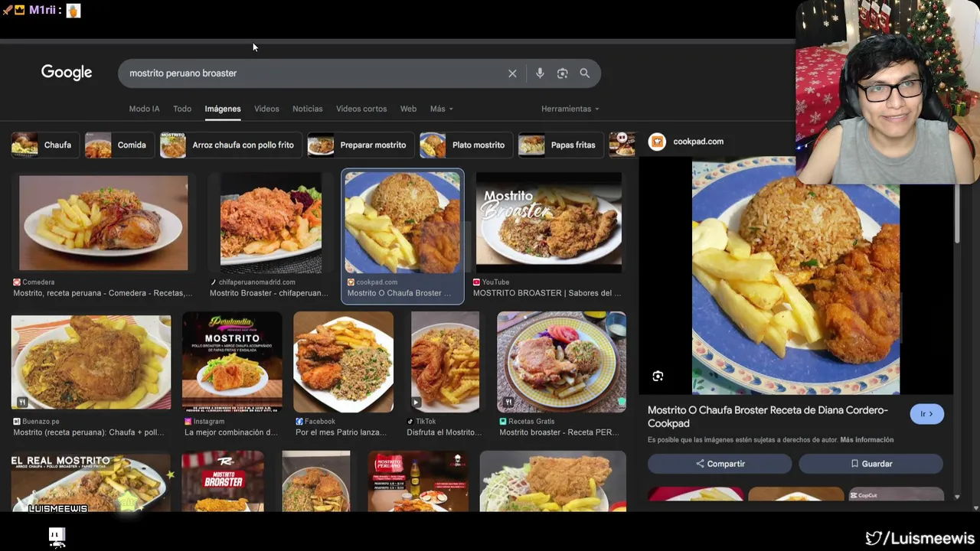The height and width of the screenshot is (551, 980).
Task: Open Mostrito O Chaufa Broster Receta title
Action: coord(768,416)
